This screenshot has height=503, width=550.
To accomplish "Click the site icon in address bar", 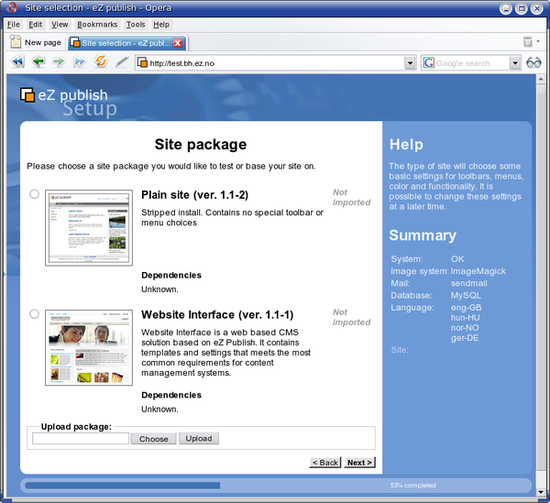I will (x=142, y=63).
